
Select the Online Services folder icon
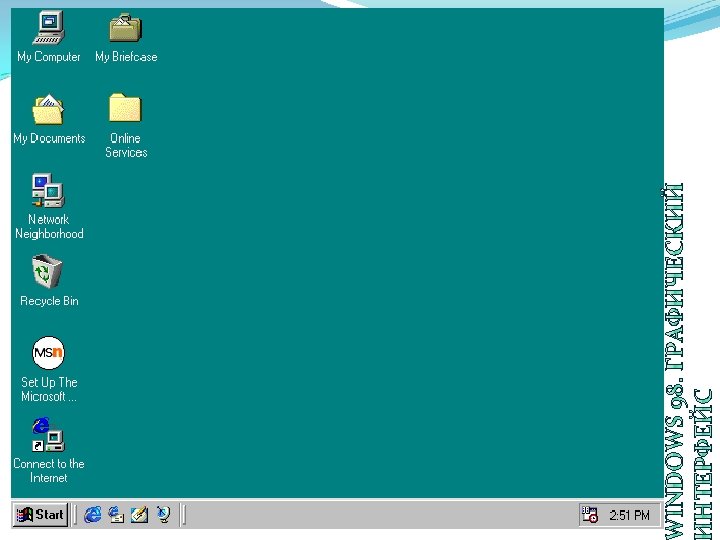pyautogui.click(x=125, y=108)
